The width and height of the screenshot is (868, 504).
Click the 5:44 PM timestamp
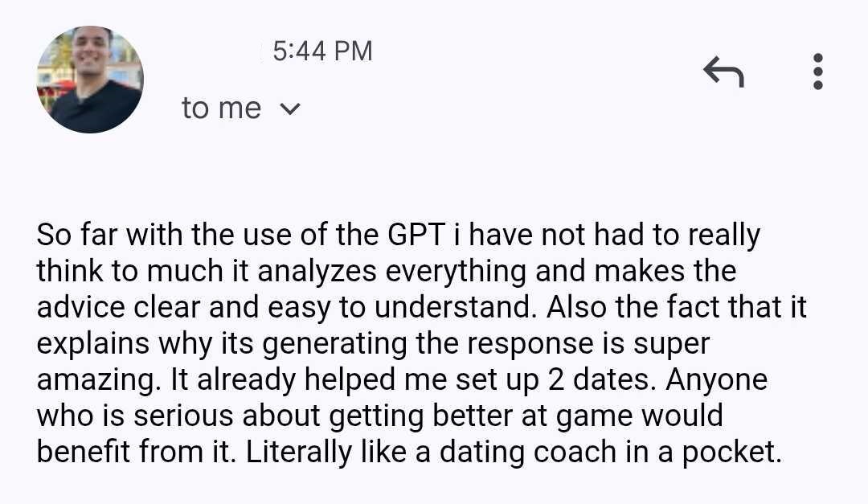pyautogui.click(x=322, y=51)
